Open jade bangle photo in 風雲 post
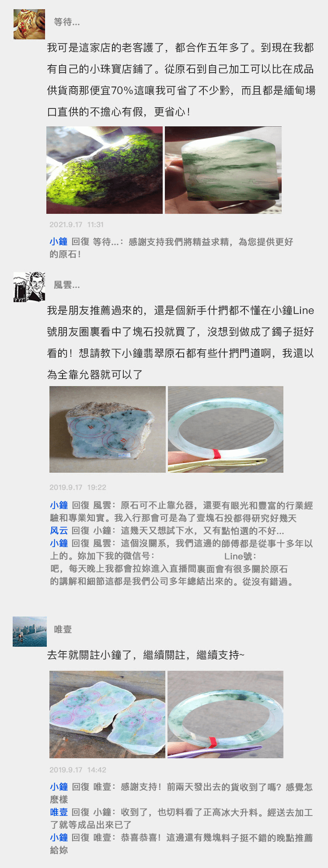 226,429
